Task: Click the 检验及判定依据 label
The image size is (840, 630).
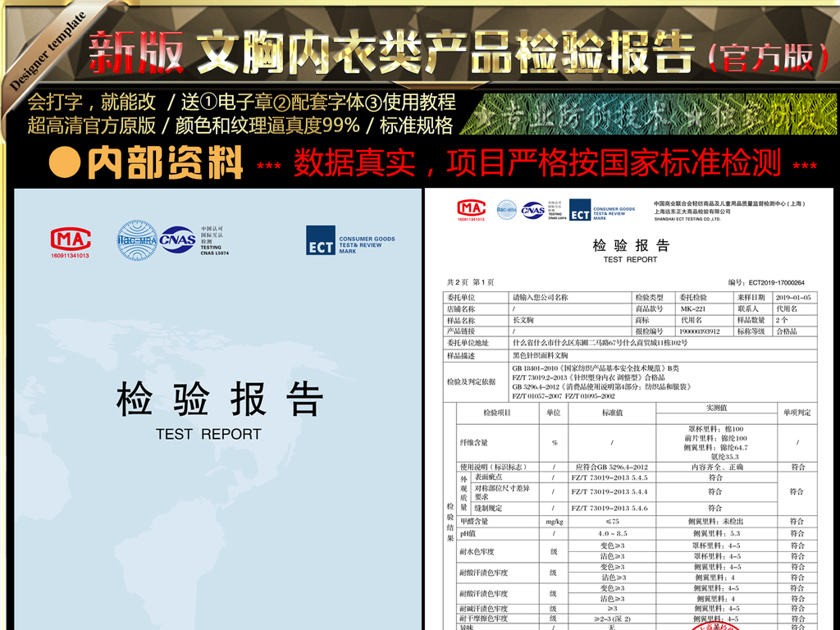Action: click(x=471, y=382)
